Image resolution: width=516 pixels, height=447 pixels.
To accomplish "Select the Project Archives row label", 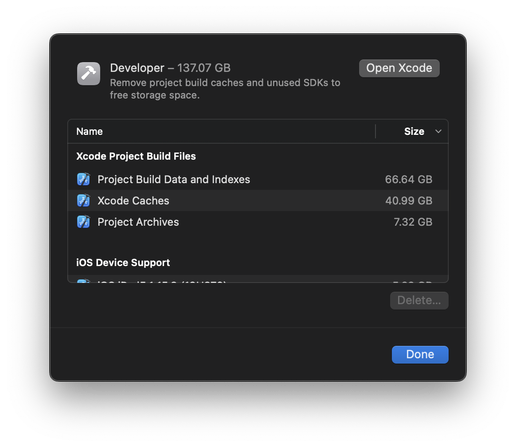I will [x=138, y=222].
